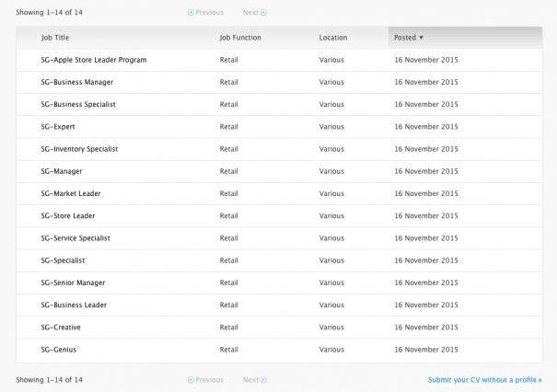
Task: Sort by the Location column header
Action: (333, 38)
